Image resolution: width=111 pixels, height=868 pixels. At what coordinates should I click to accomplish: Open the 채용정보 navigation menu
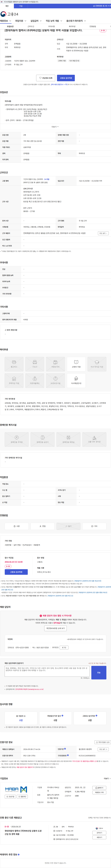(5, 21)
